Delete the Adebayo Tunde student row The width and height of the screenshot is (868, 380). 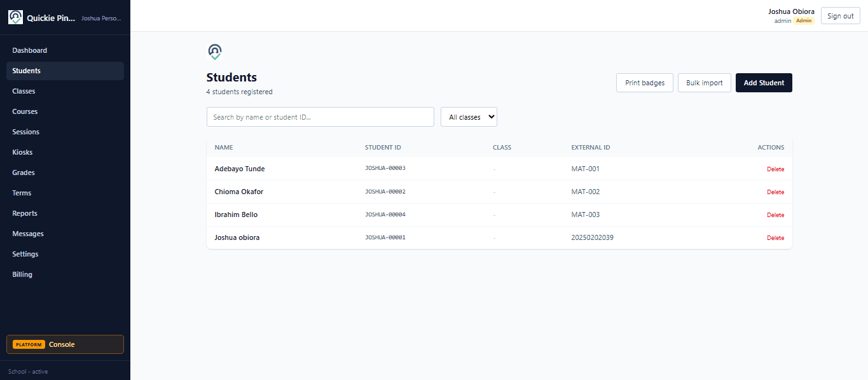775,169
